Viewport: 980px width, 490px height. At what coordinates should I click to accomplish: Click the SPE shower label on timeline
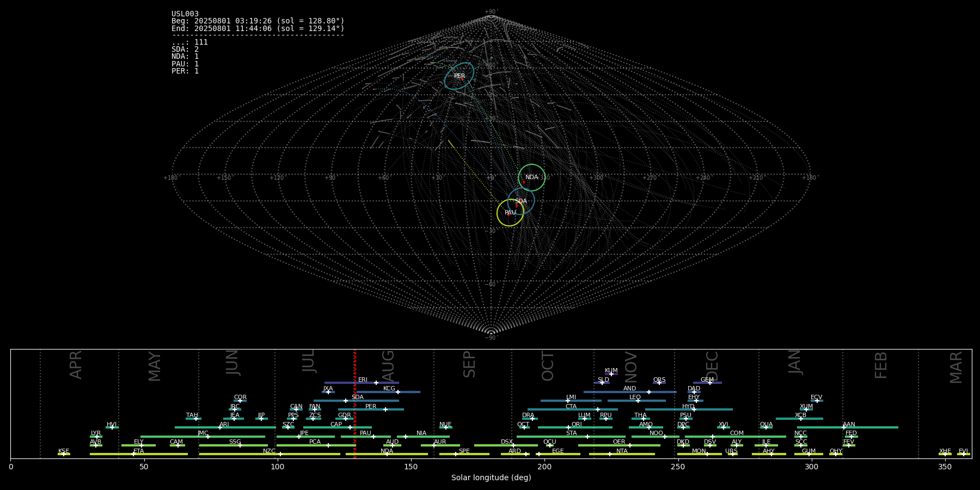pyautogui.click(x=464, y=451)
